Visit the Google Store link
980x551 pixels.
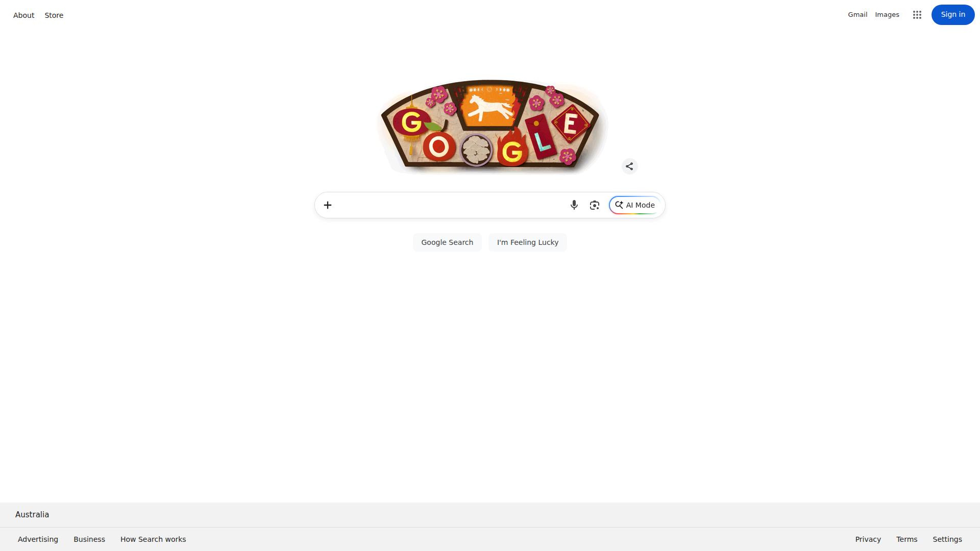54,15
